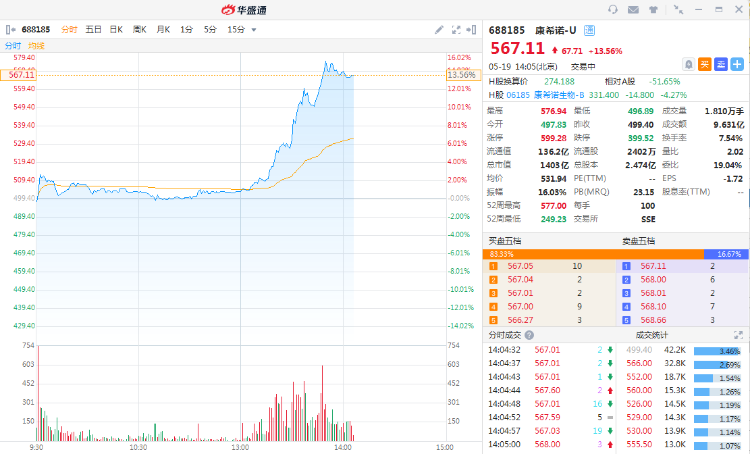Screen dimensions: 750x454
Task: Click the 14:04:32 trade row
Action: point(550,350)
